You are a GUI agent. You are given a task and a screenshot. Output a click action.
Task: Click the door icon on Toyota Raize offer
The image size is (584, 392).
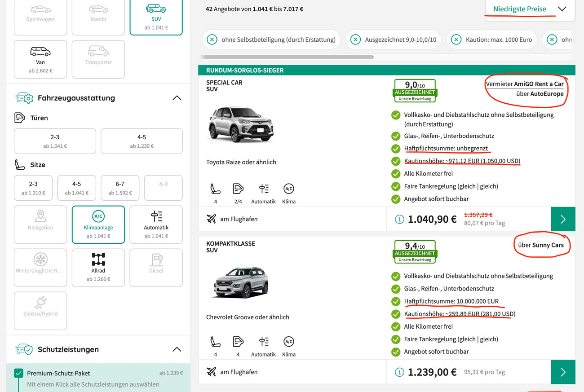tap(238, 189)
